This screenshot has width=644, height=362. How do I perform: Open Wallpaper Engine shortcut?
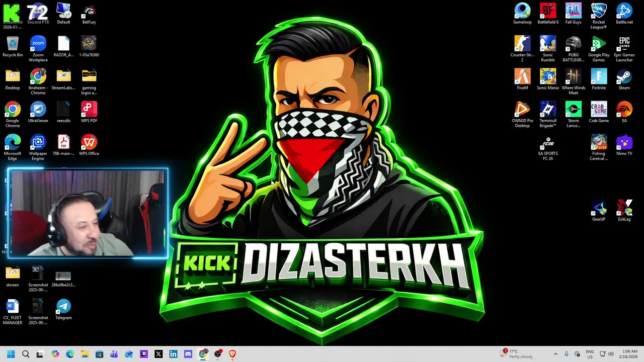[x=38, y=147]
